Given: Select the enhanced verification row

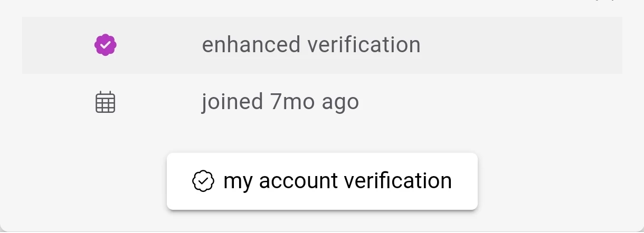Looking at the screenshot, I should tap(322, 45).
